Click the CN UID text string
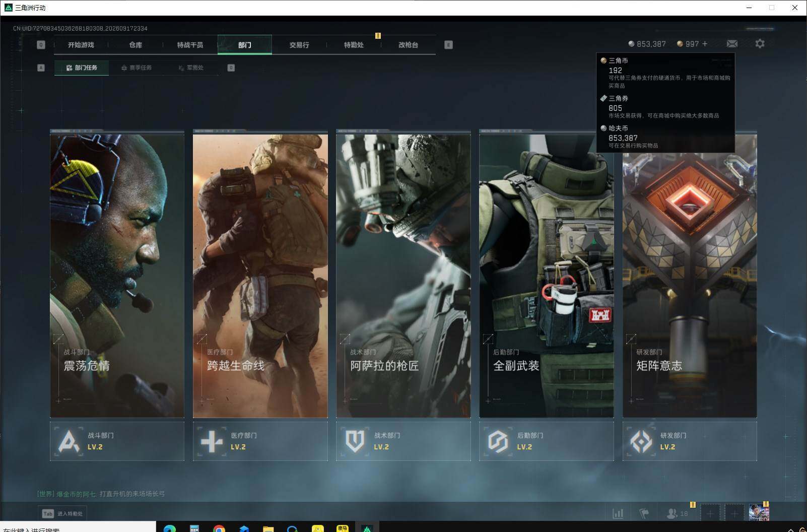 point(80,28)
